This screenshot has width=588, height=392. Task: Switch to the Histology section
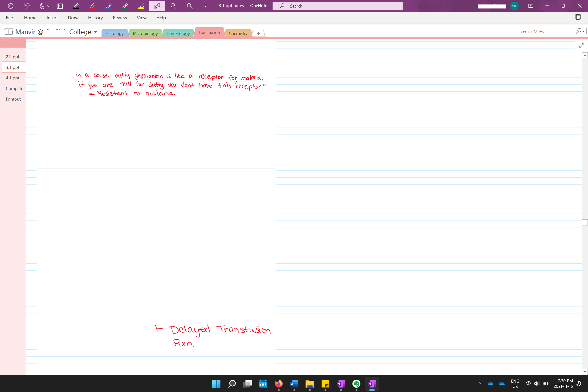click(x=114, y=33)
